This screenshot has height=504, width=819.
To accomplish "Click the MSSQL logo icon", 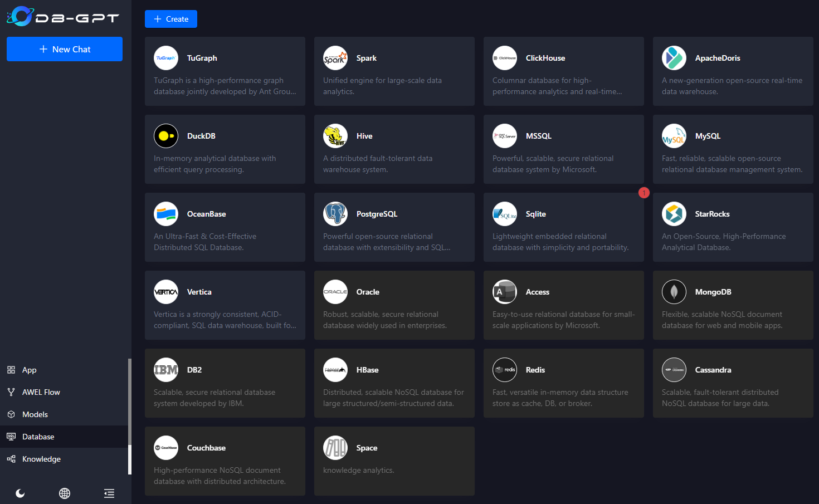I will pyautogui.click(x=505, y=136).
